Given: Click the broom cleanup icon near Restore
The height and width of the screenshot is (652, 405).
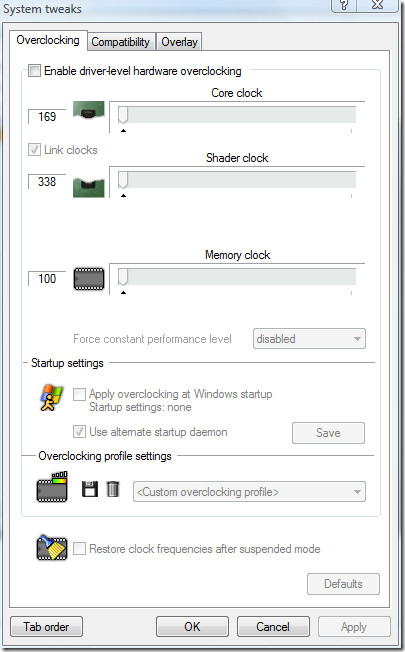Looking at the screenshot, I should coord(52,548).
